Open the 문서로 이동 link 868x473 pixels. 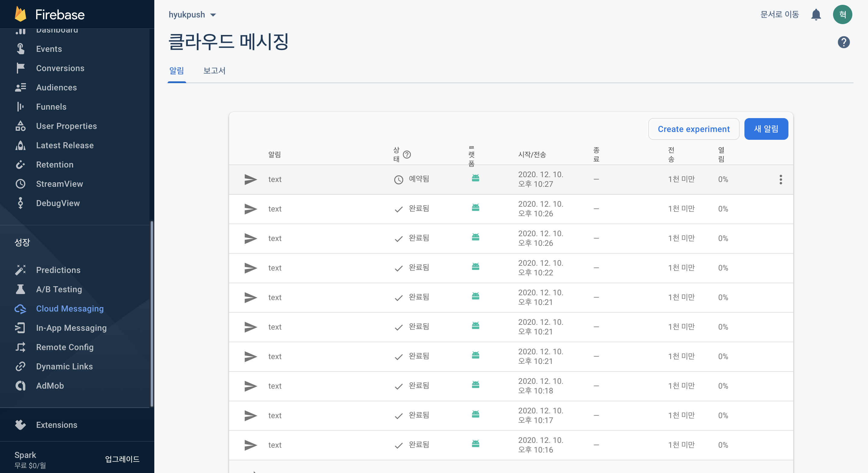coord(779,14)
